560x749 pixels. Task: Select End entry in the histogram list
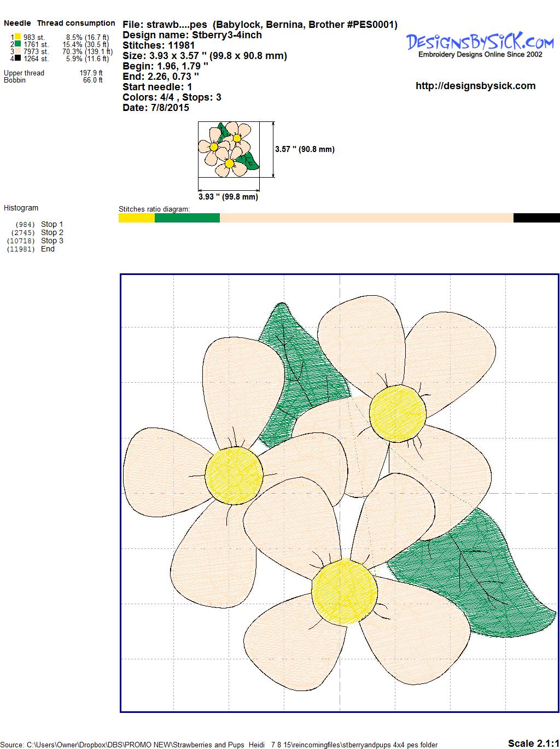tap(48, 249)
